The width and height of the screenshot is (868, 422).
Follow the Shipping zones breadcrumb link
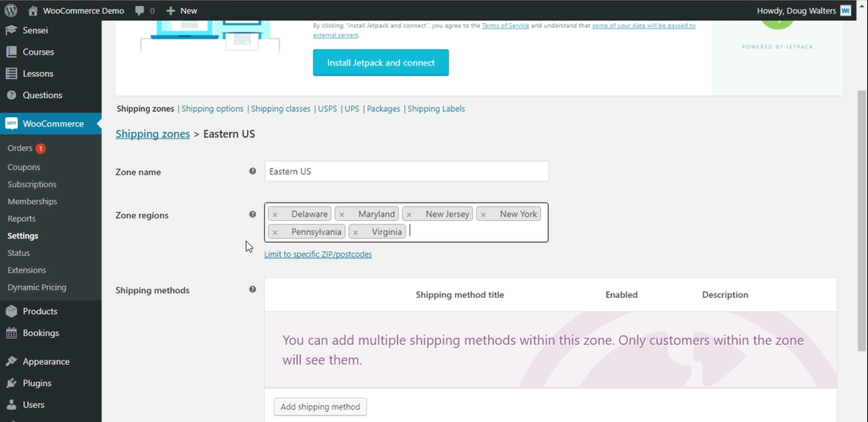coord(153,134)
